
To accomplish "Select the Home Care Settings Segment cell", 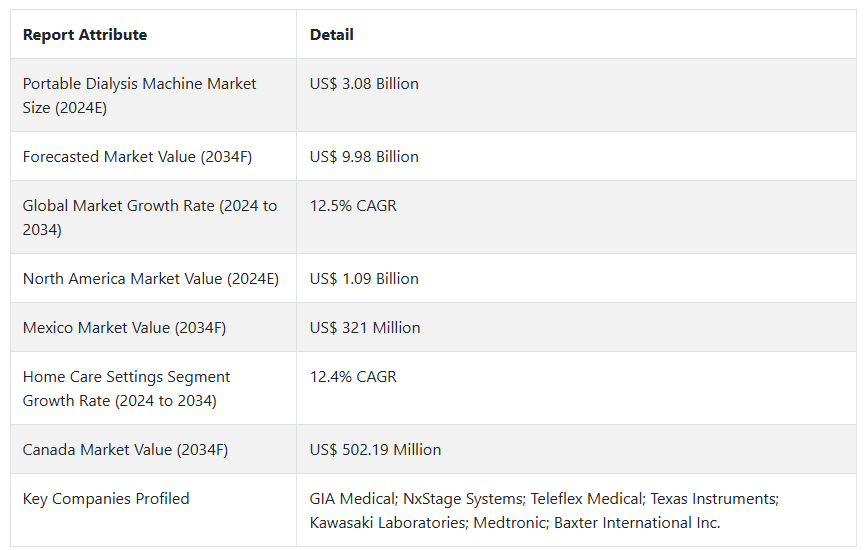I will point(127,389).
